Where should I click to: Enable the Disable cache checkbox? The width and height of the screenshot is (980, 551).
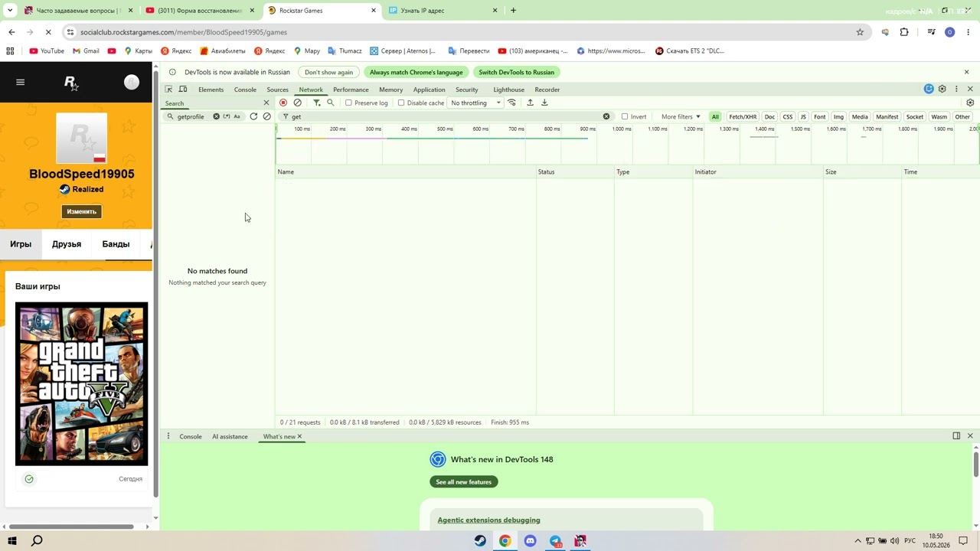401,103
